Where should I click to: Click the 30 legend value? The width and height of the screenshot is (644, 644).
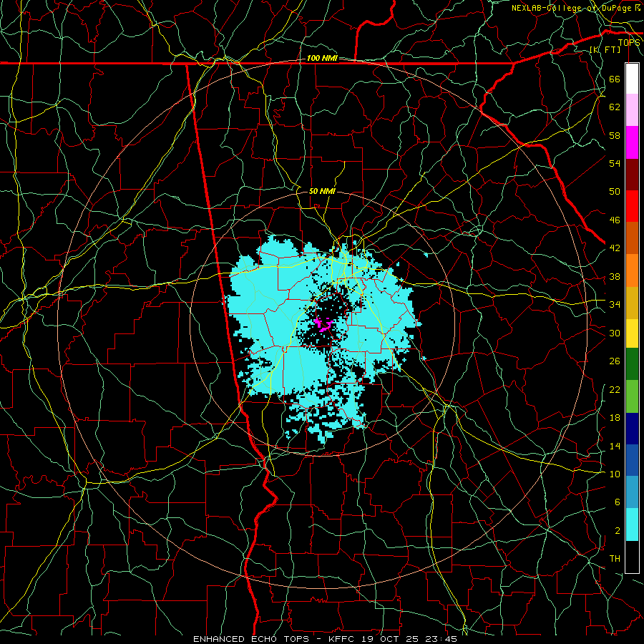pos(615,333)
